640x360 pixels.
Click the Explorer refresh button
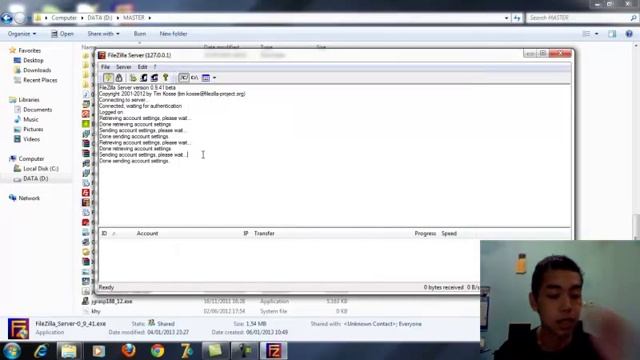point(517,18)
